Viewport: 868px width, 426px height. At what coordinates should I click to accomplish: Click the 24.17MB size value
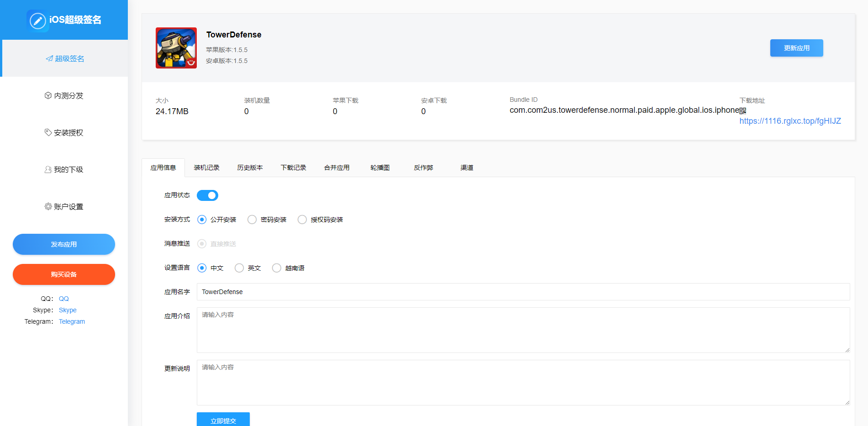172,111
